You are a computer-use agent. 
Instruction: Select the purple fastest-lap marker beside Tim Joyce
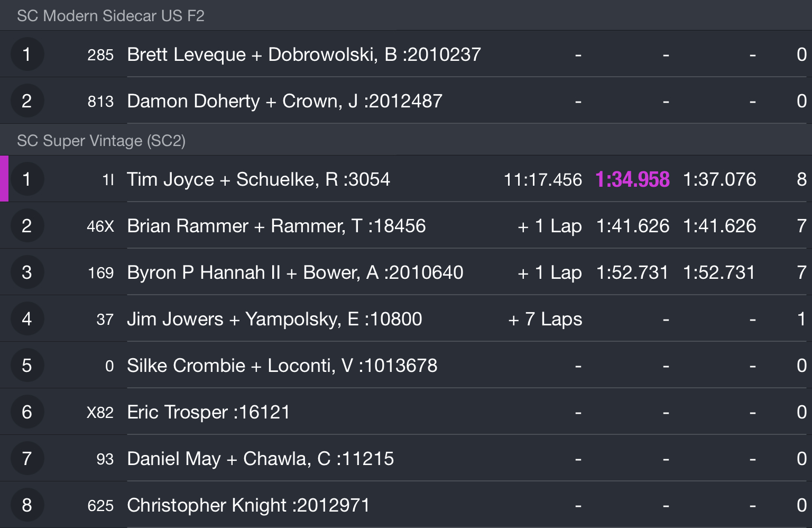point(4,179)
